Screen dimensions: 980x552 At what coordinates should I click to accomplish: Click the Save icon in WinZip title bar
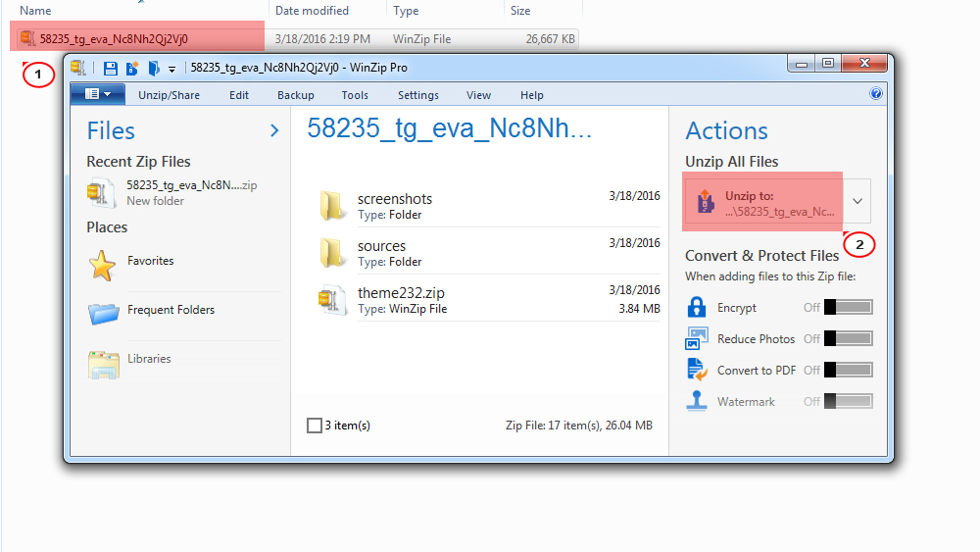111,68
